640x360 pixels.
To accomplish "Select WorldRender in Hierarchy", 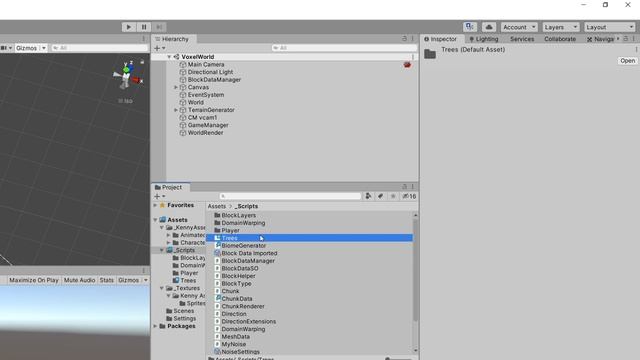I will click(205, 133).
